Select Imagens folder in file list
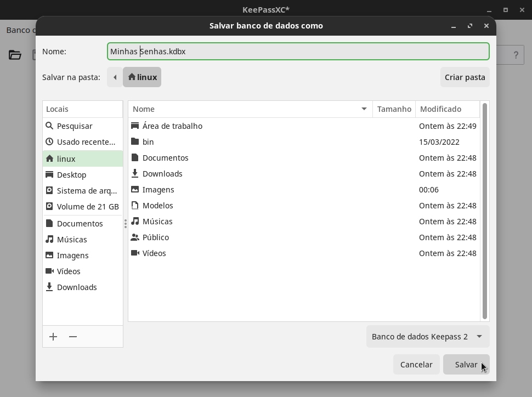Screen dimensions: 532x397 [x=304, y=190]
